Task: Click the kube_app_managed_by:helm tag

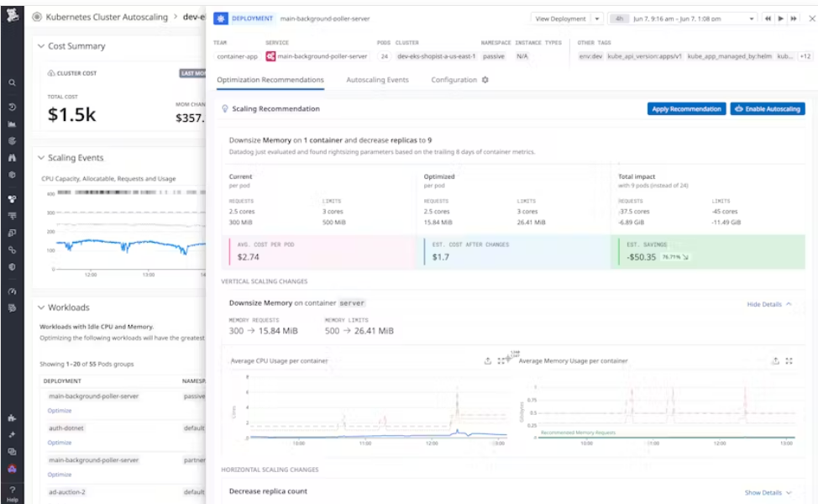Action: point(729,56)
